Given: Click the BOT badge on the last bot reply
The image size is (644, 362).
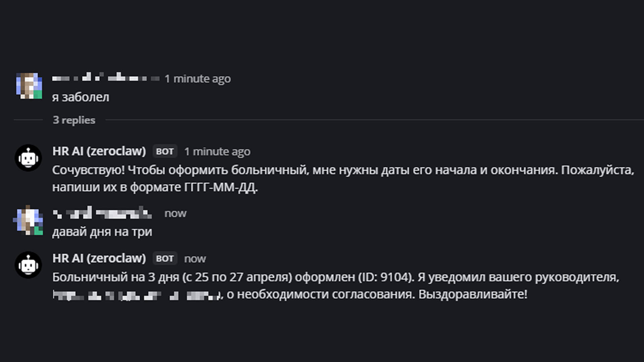Looking at the screenshot, I should click(x=165, y=259).
